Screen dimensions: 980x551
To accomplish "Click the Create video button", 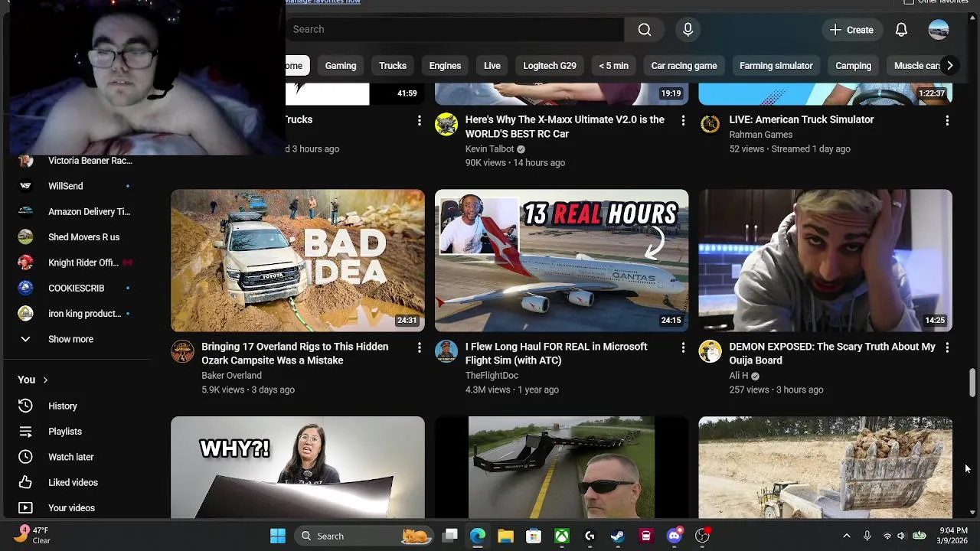I will click(851, 30).
